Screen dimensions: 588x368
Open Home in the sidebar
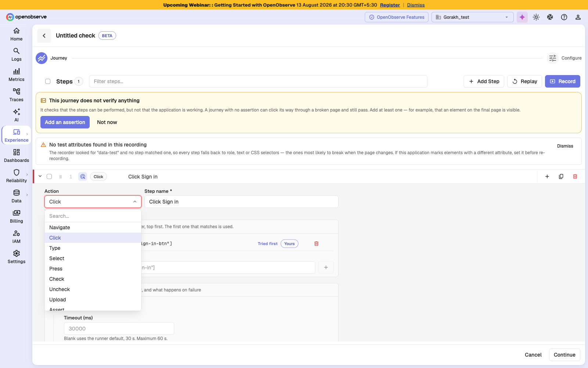(17, 35)
